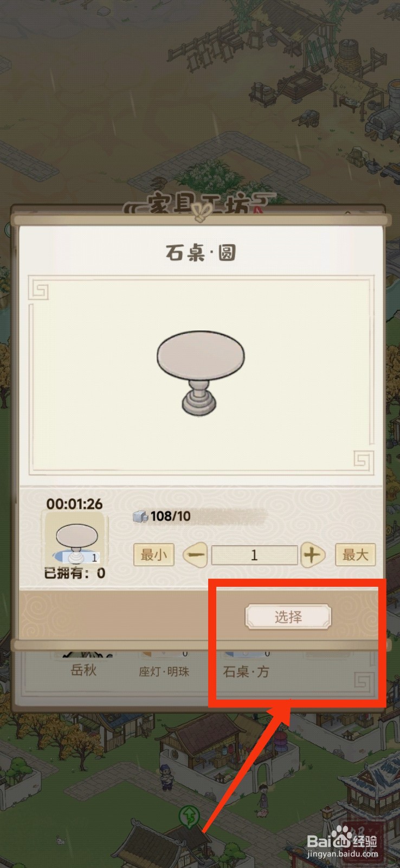Tap the green upgrade arrow icon on building
This screenshot has width=400, height=868.
point(189,816)
